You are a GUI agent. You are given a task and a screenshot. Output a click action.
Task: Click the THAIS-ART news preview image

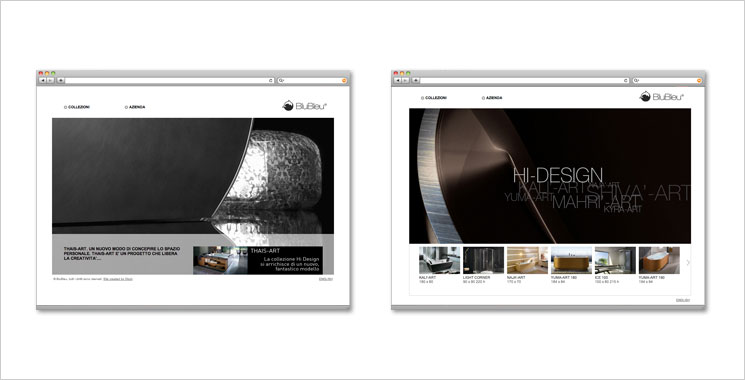point(220,260)
